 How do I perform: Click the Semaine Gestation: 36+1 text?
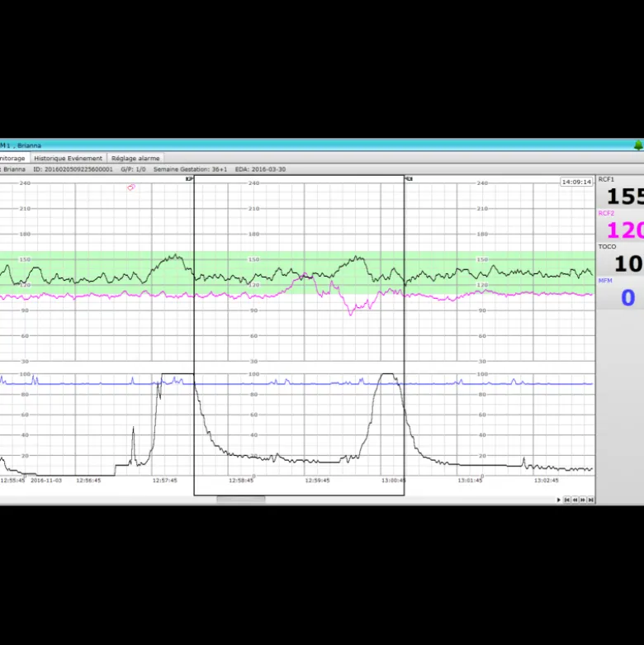[x=191, y=169]
